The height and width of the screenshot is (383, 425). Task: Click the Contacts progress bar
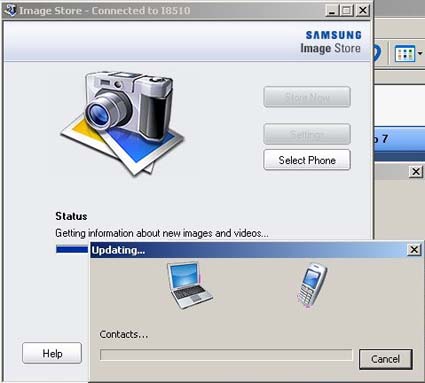coord(226,355)
